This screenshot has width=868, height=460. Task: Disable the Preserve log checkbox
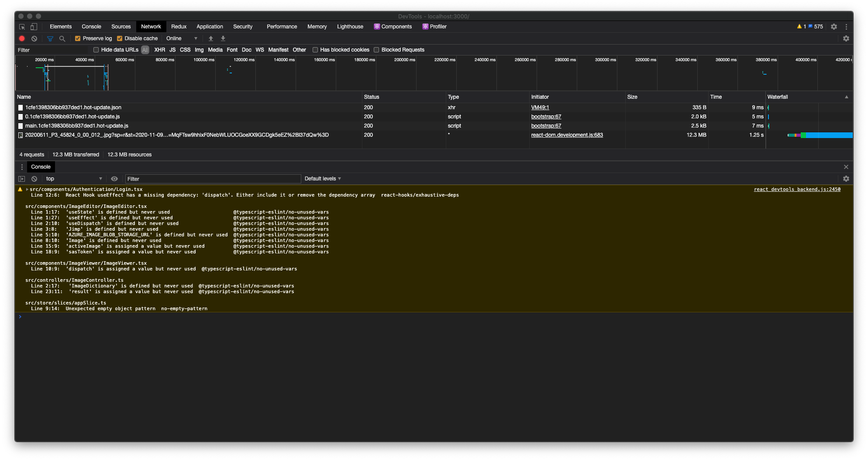pos(78,38)
